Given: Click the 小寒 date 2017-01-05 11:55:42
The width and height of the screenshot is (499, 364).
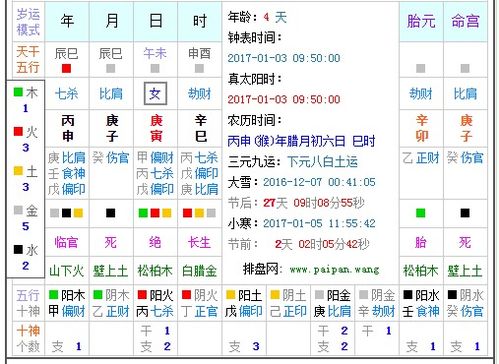Looking at the screenshot, I should pos(319,223).
